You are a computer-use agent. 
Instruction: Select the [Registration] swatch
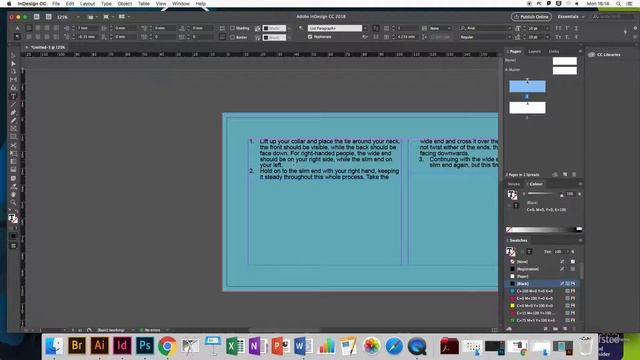click(x=543, y=269)
